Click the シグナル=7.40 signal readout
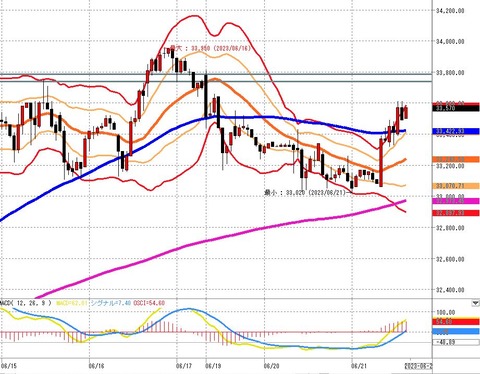 click(110, 303)
